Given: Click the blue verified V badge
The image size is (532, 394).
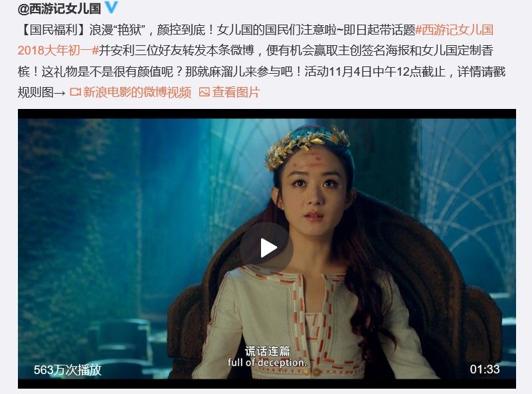Looking at the screenshot, I should [112, 7].
